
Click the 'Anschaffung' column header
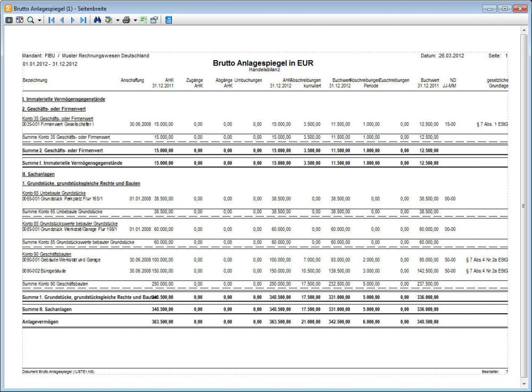tap(132, 80)
